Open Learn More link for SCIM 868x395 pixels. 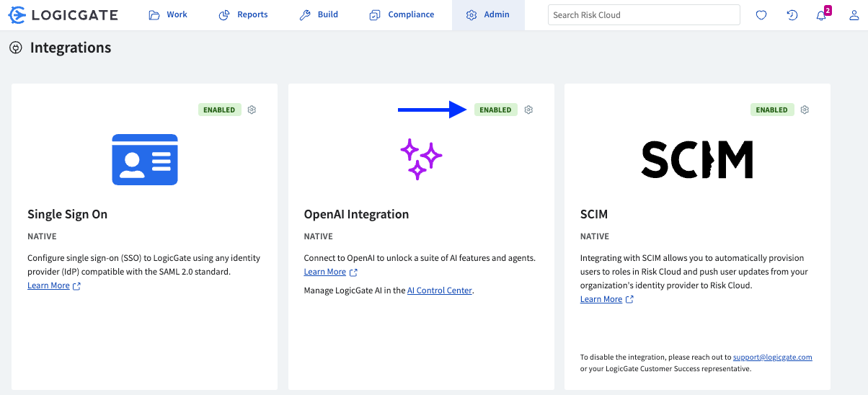click(x=601, y=299)
